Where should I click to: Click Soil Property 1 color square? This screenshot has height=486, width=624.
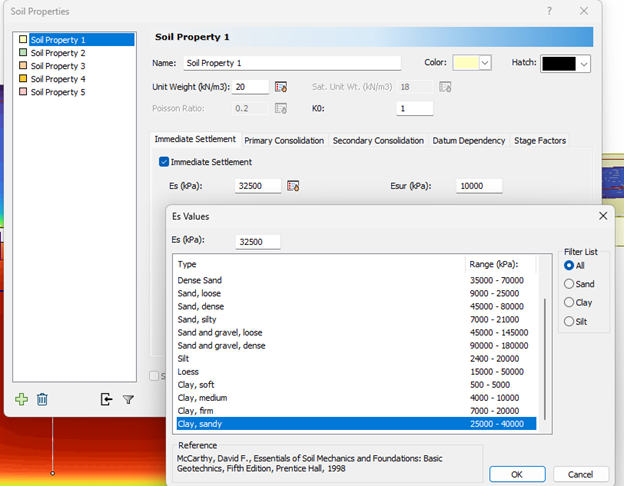(x=23, y=39)
